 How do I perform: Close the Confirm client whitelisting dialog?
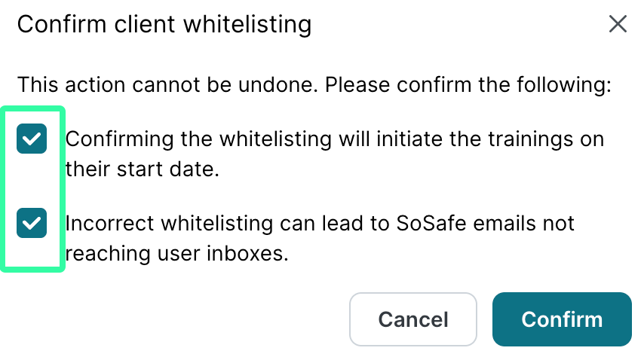click(x=618, y=24)
